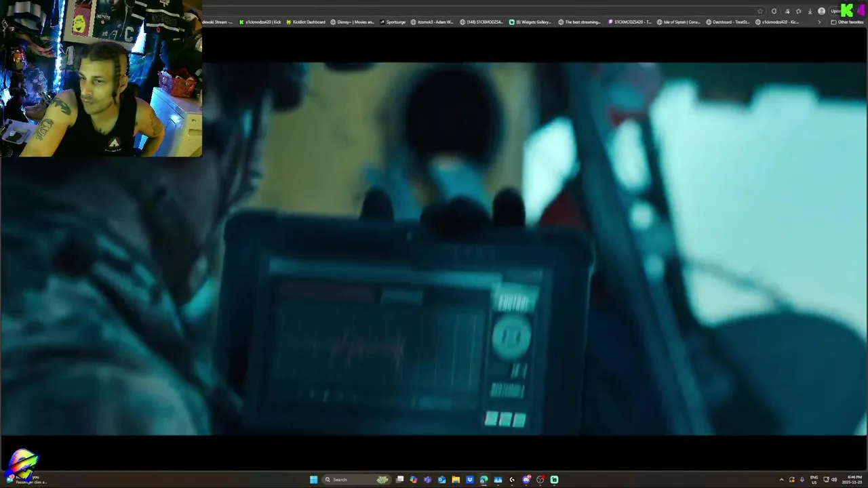This screenshot has height=488, width=868.
Task: Expand the bookmarks bar overflow chevron
Action: click(x=819, y=22)
